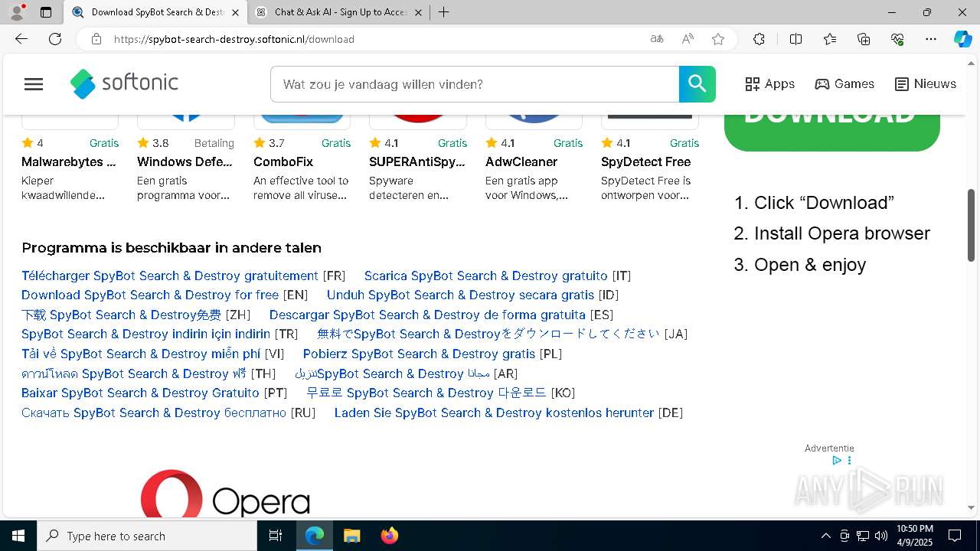The width and height of the screenshot is (980, 551).
Task: Open the Softonic hamburger menu
Action: [x=34, y=84]
